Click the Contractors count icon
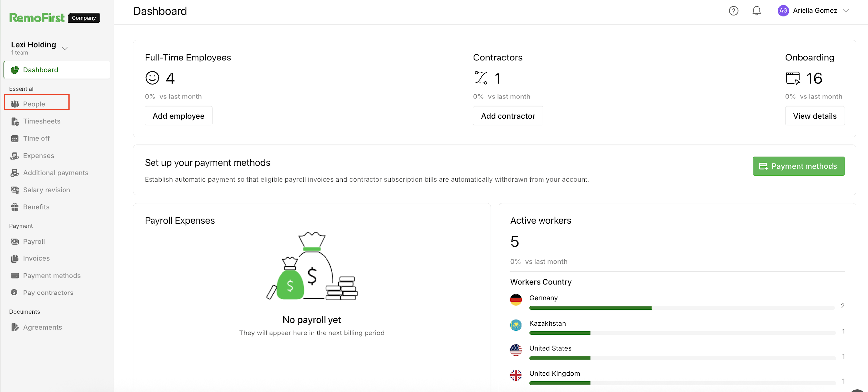The width and height of the screenshot is (868, 392). pos(481,78)
